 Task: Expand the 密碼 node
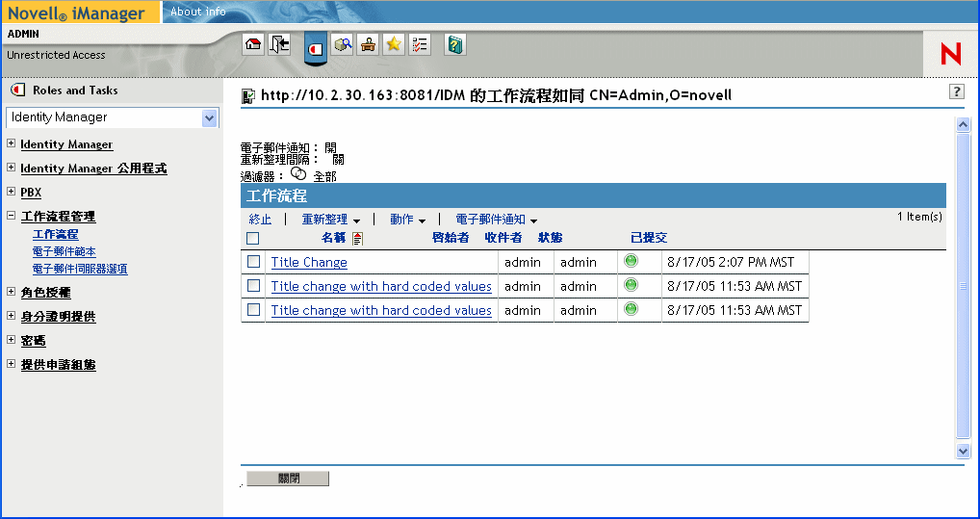pyautogui.click(x=11, y=340)
